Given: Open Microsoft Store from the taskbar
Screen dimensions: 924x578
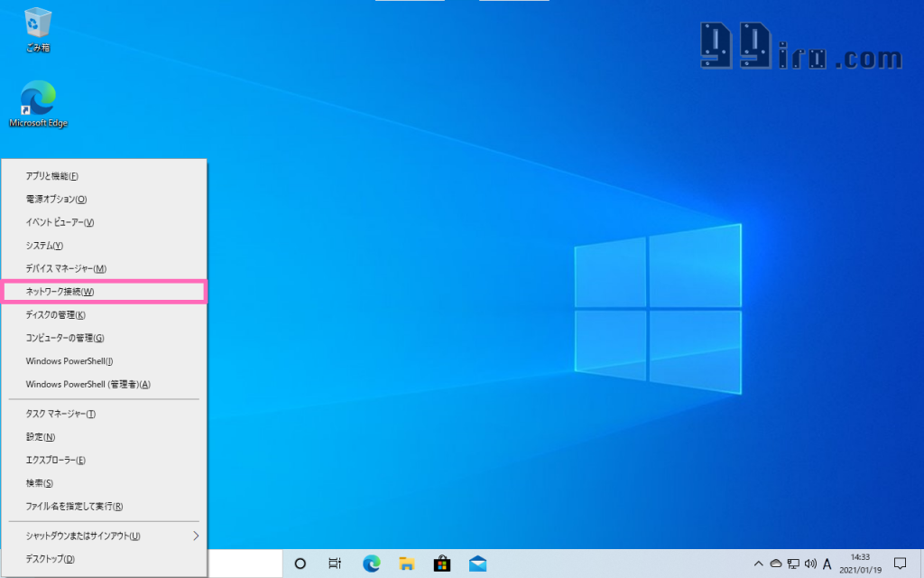Looking at the screenshot, I should [x=441, y=564].
